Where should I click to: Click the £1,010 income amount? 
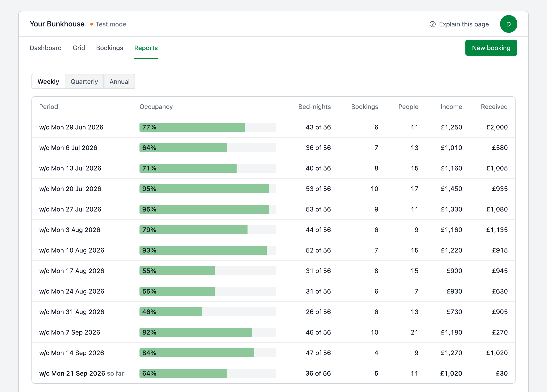[x=451, y=148]
